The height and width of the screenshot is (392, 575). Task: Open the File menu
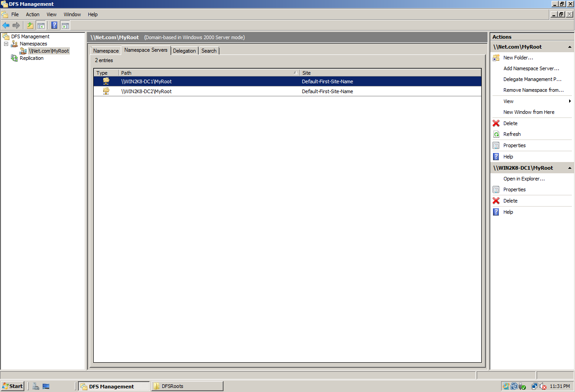point(15,14)
